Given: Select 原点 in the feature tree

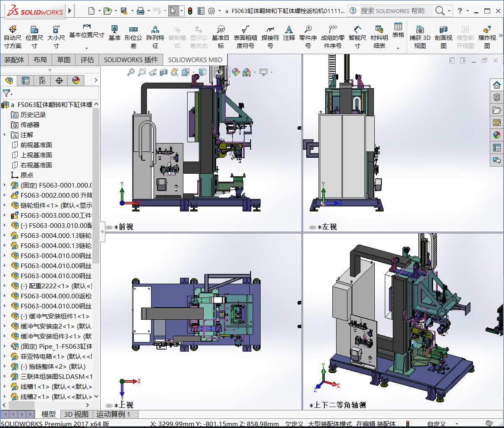Looking at the screenshot, I should point(26,175).
